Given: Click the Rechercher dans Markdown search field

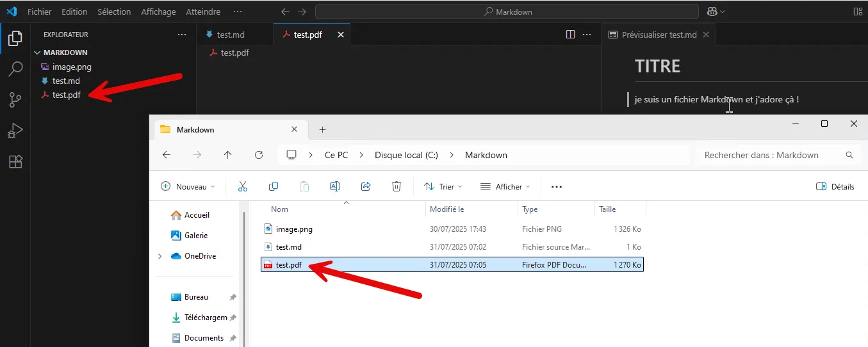Looking at the screenshot, I should 771,155.
